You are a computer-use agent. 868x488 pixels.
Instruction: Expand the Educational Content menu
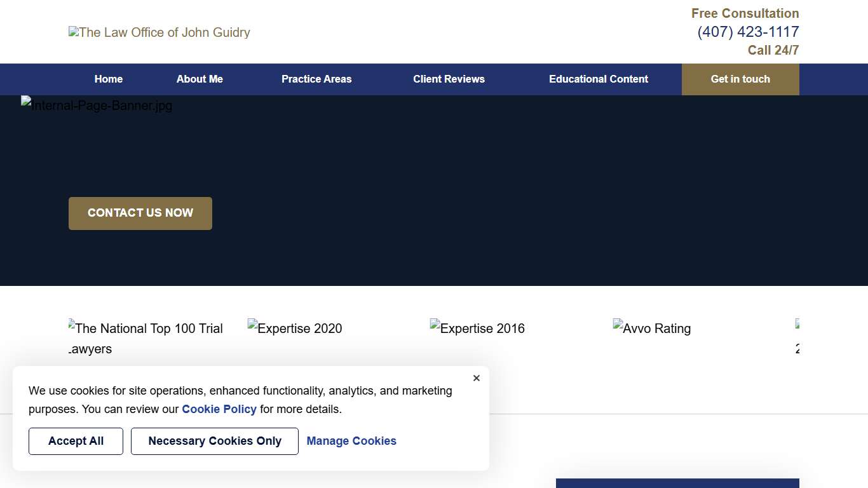click(599, 79)
